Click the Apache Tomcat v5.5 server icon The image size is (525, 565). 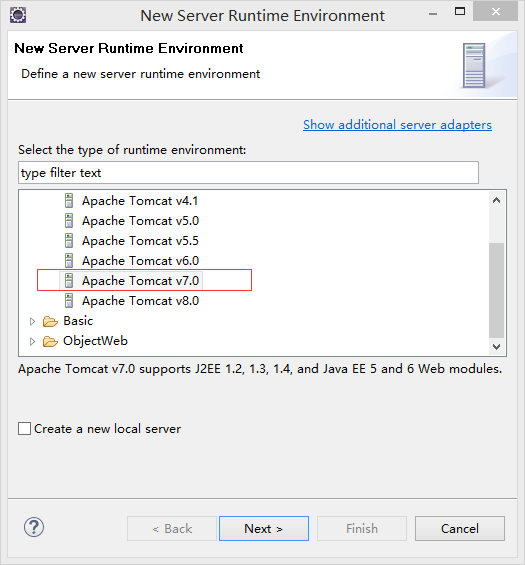click(x=69, y=241)
